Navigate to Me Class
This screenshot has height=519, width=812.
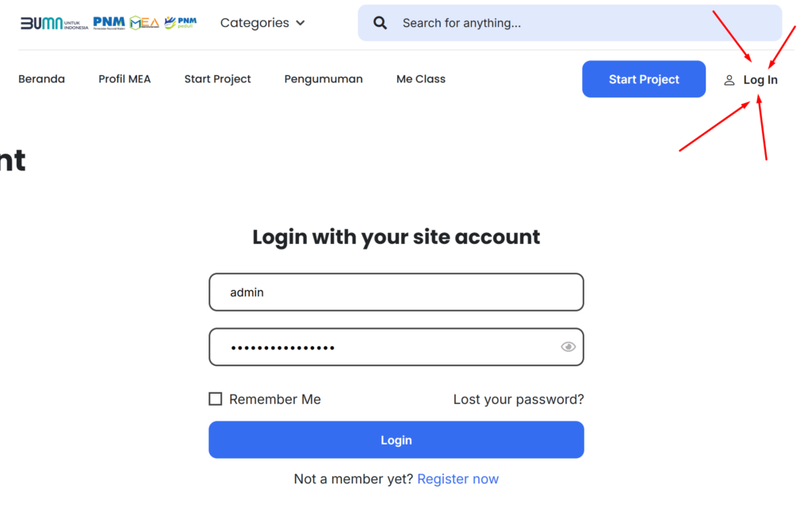pyautogui.click(x=421, y=79)
